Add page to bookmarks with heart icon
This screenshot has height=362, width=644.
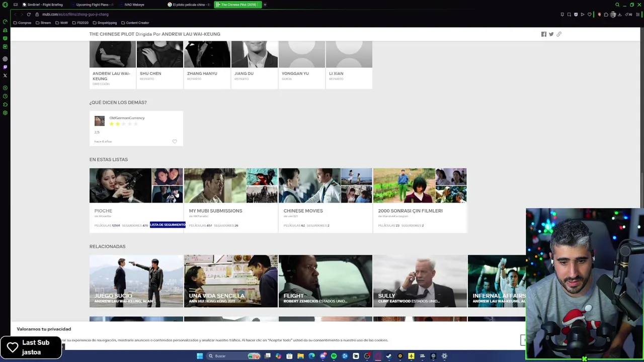(590, 15)
